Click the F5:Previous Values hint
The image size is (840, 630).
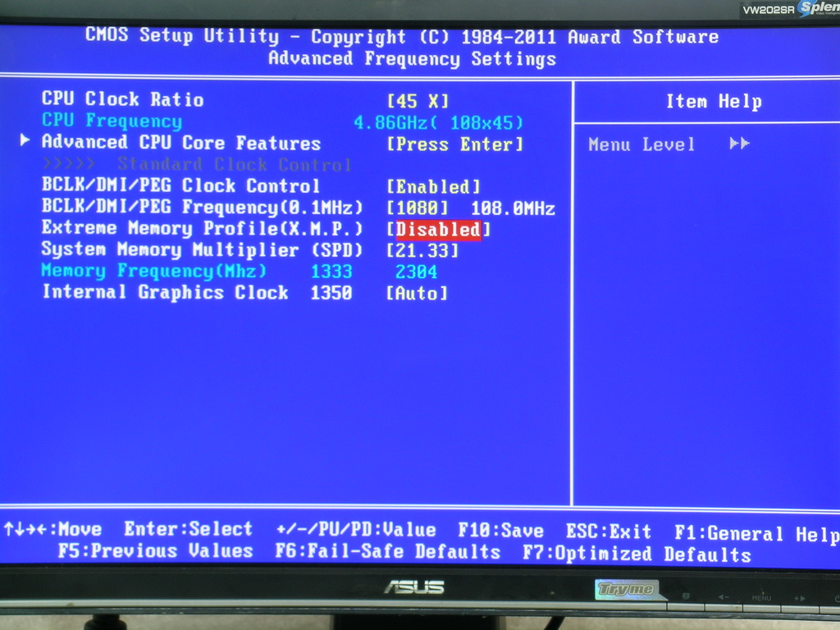(x=155, y=551)
